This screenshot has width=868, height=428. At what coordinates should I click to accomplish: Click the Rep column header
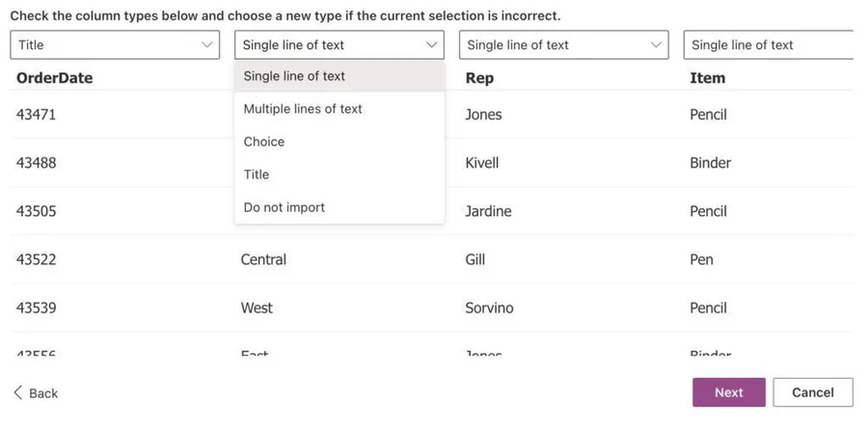tap(480, 78)
